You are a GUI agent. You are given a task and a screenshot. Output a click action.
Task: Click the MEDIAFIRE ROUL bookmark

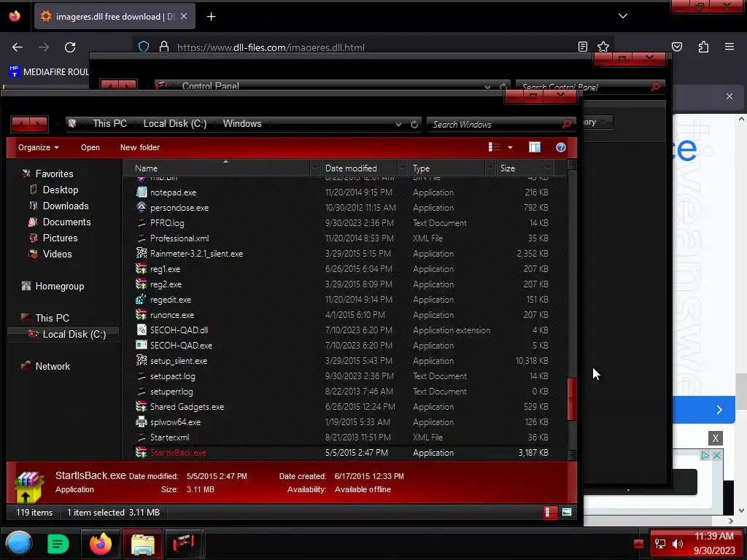pos(49,72)
